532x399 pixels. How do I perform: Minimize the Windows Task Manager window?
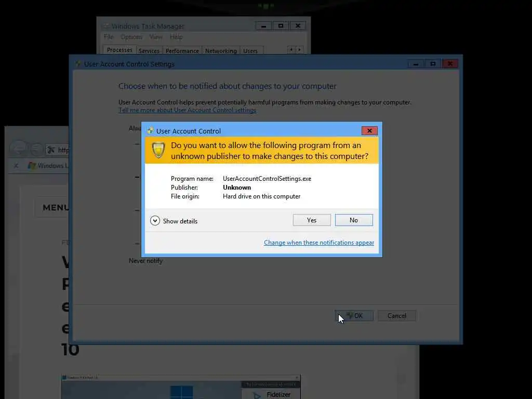263,26
